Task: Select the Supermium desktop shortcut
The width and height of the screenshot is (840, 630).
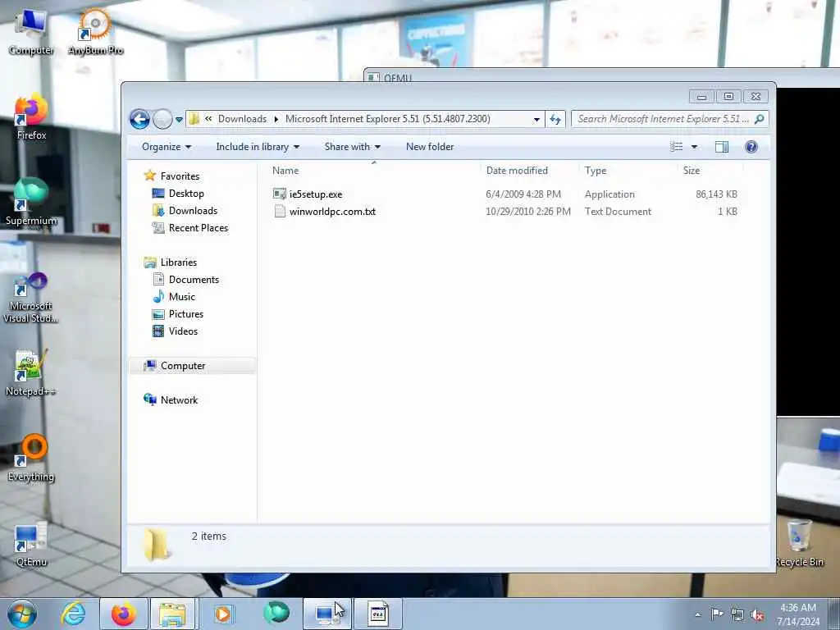Action: point(31,203)
